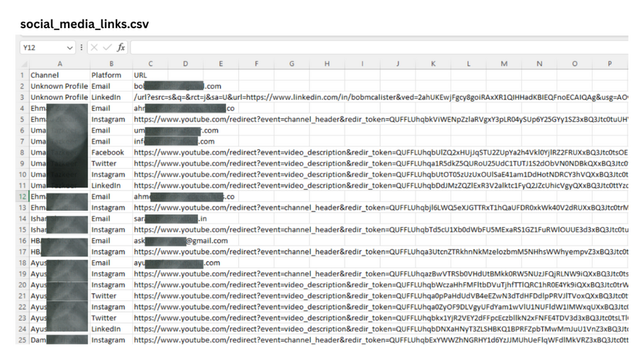Select row 12 header

point(22,197)
